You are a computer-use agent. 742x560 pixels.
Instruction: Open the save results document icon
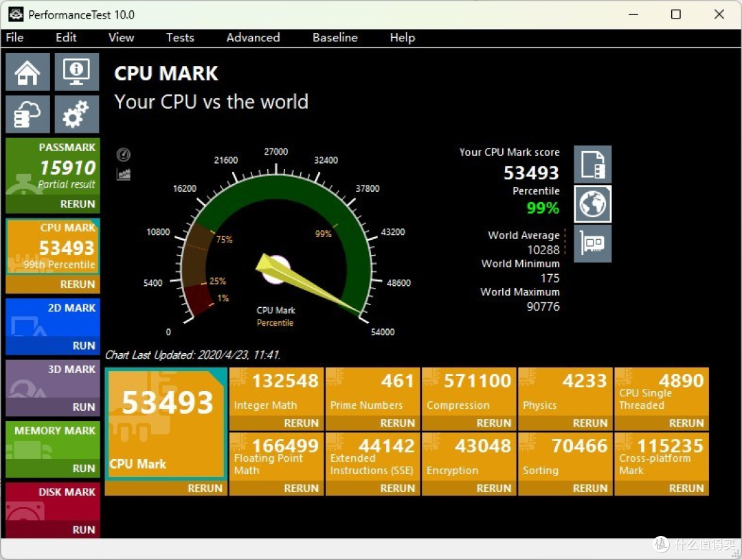[592, 164]
